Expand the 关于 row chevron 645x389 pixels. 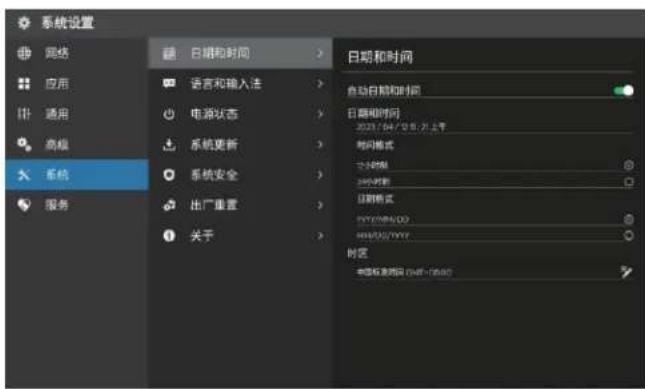pos(320,236)
